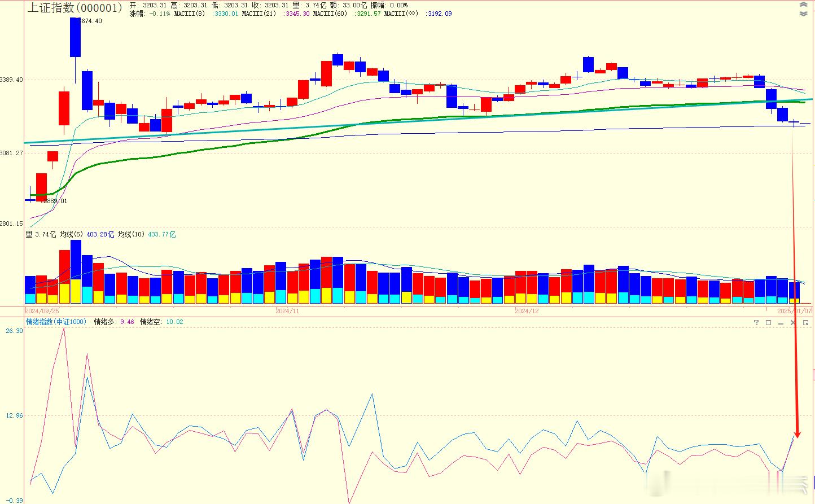Select the 均线(5) volume average label
815x504 pixels.
[x=71, y=234]
